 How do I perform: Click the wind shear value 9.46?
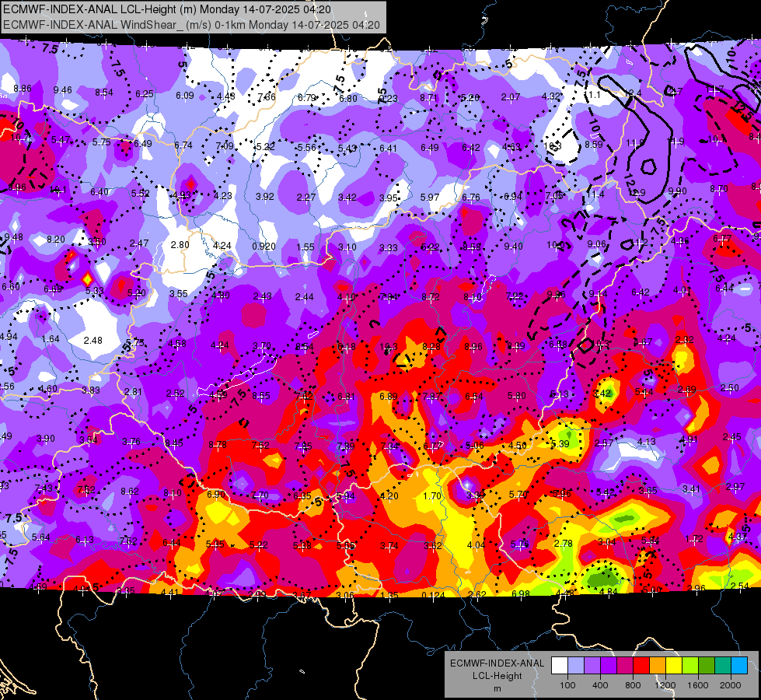[x=63, y=90]
